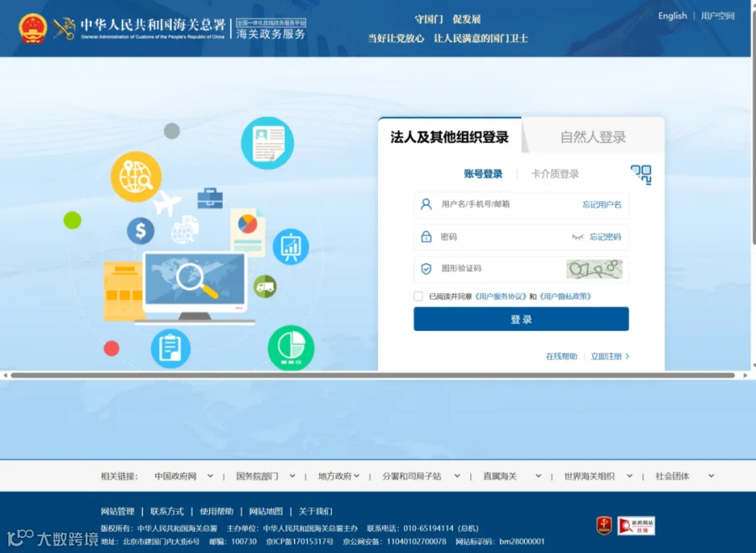Click the blue dollar sign circle icon
The image size is (756, 553).
(141, 230)
